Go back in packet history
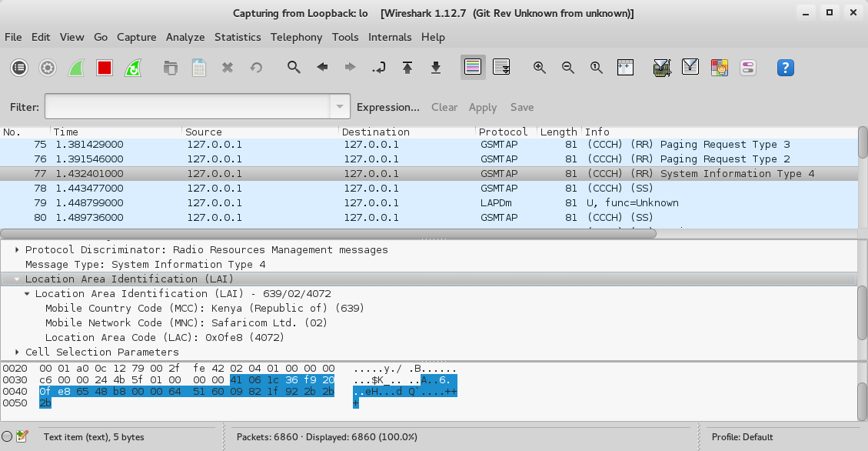The height and width of the screenshot is (451, 868). coord(322,67)
